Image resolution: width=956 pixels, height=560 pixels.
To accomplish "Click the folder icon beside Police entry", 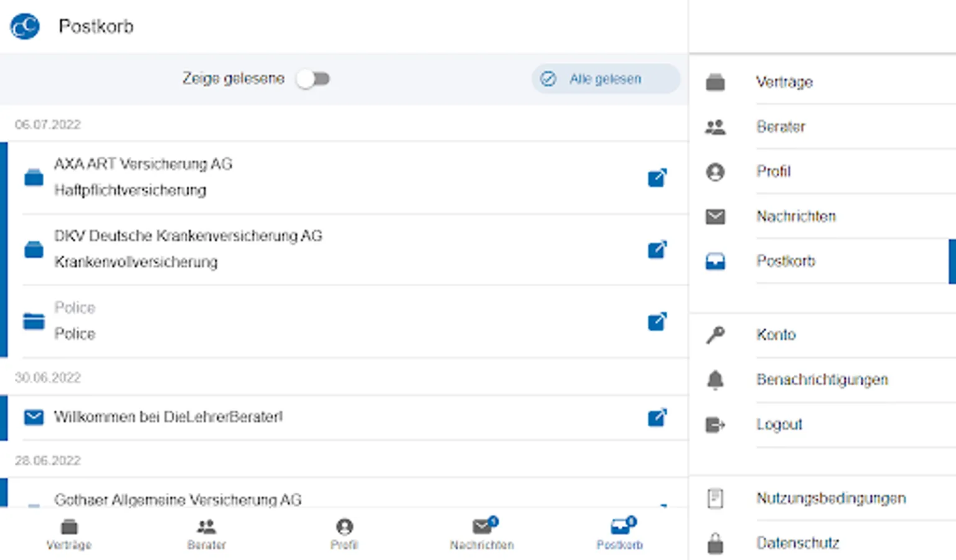I will point(34,321).
